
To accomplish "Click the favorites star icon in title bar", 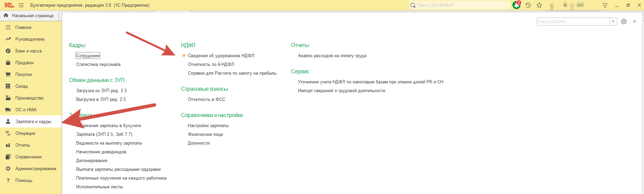I will coord(539,5).
